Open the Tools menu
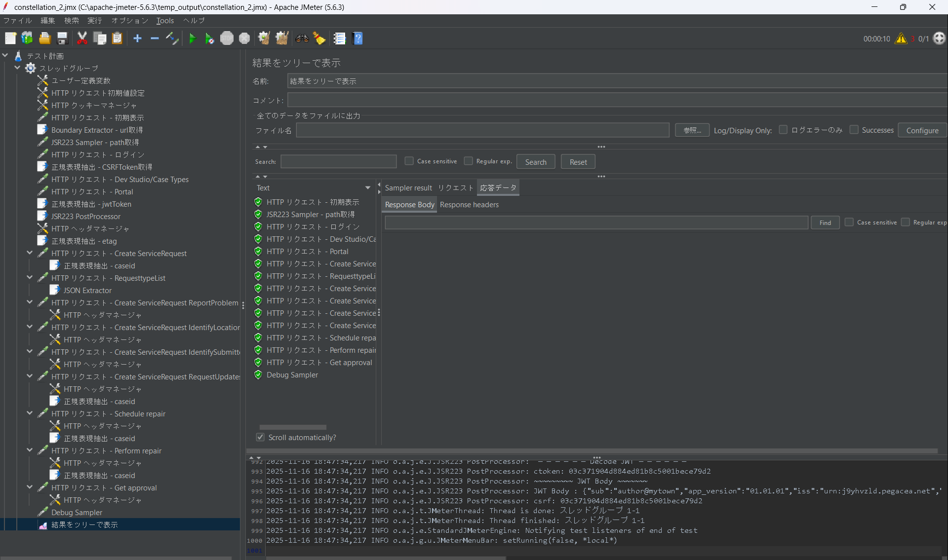The image size is (948, 560). 165,21
